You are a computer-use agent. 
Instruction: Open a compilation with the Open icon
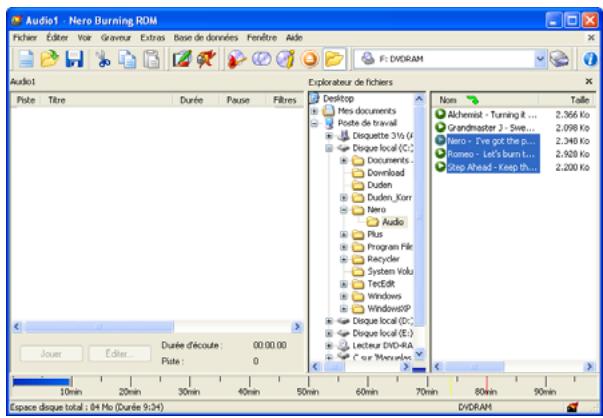pyautogui.click(x=50, y=59)
